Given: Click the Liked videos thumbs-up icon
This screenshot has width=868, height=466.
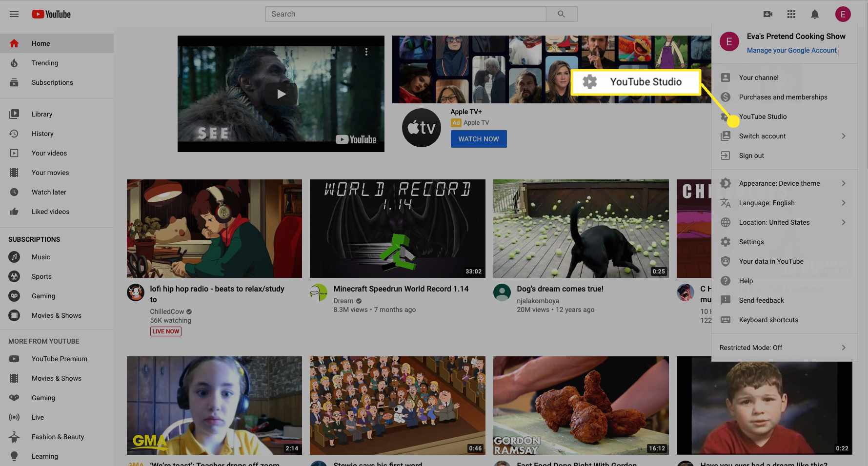Looking at the screenshot, I should (14, 212).
